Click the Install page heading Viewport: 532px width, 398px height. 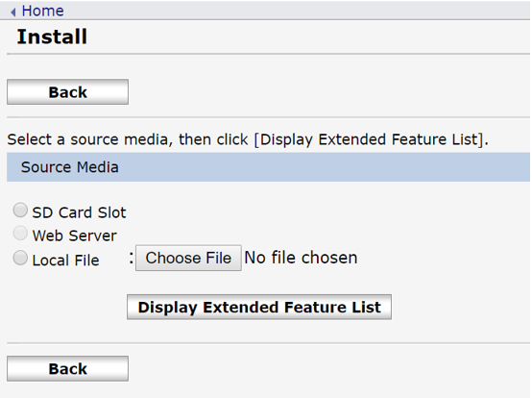point(52,37)
